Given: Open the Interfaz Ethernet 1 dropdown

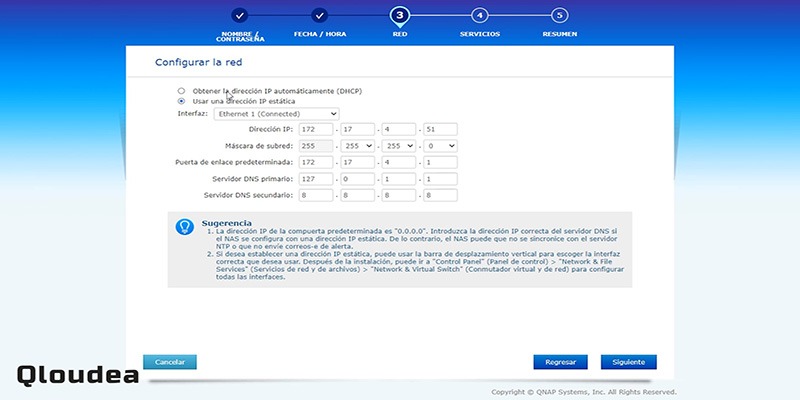Looking at the screenshot, I should (277, 114).
